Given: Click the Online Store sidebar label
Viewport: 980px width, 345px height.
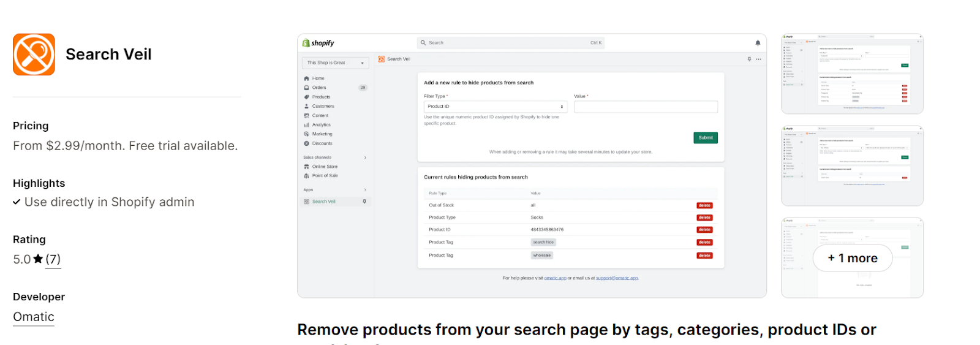Looking at the screenshot, I should point(325,167).
